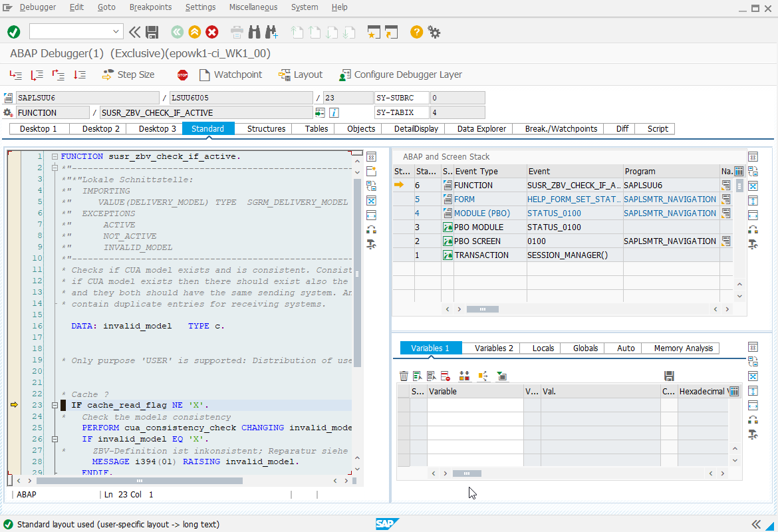The image size is (778, 532).
Task: Click the STATUS_0100 link in the MODULE (PBO) row
Action: [554, 213]
